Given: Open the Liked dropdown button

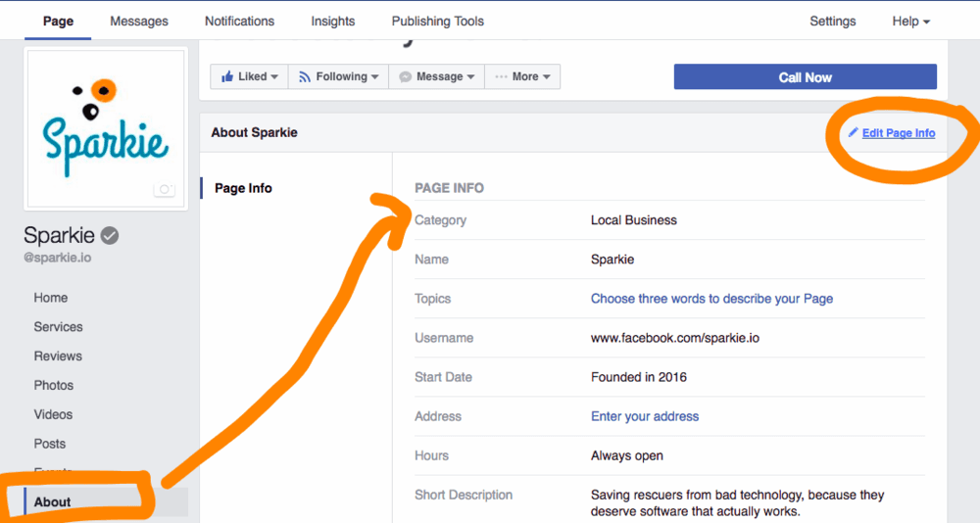Looking at the screenshot, I should click(249, 76).
